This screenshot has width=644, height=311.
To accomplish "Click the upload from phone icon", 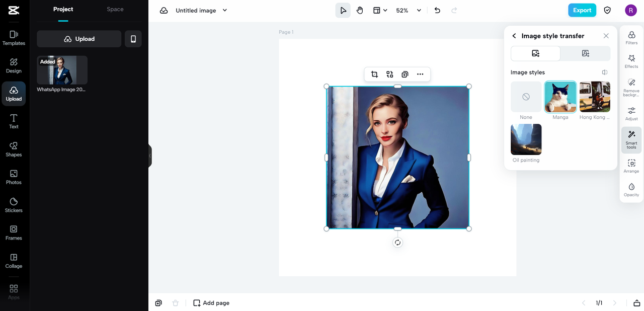I will [x=133, y=39].
